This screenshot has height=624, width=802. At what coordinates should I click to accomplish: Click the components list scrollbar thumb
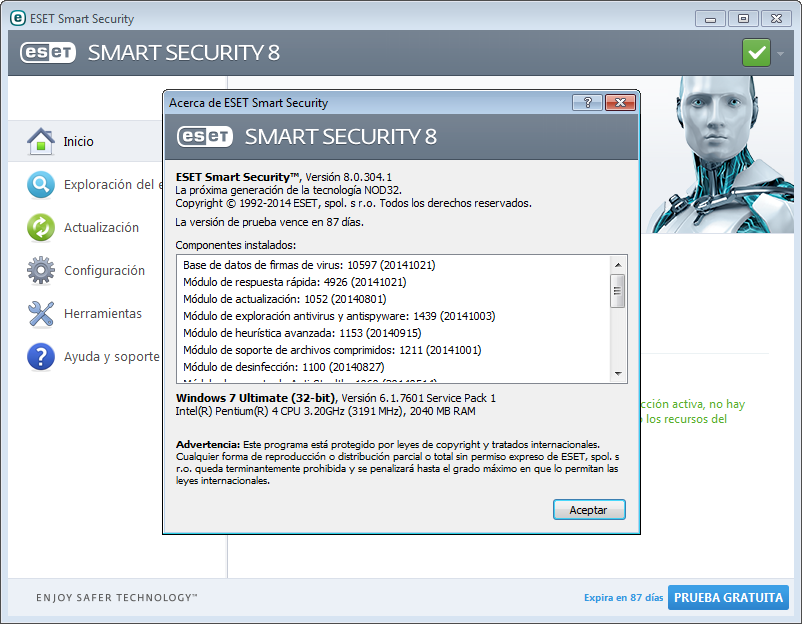tap(619, 290)
